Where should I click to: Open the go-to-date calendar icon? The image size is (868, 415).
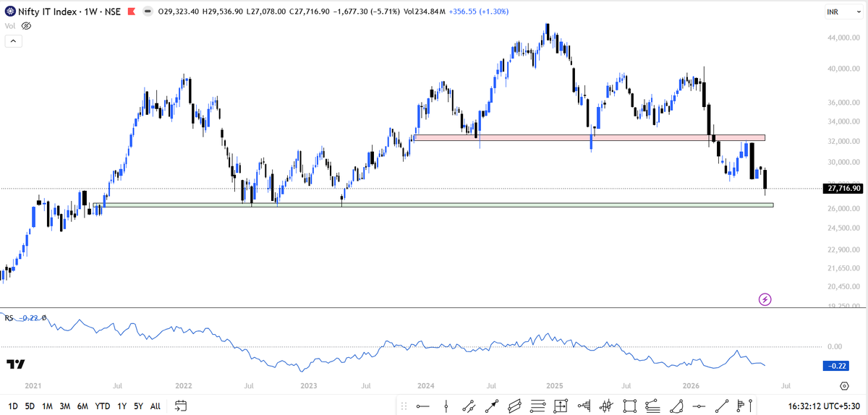[181, 406]
